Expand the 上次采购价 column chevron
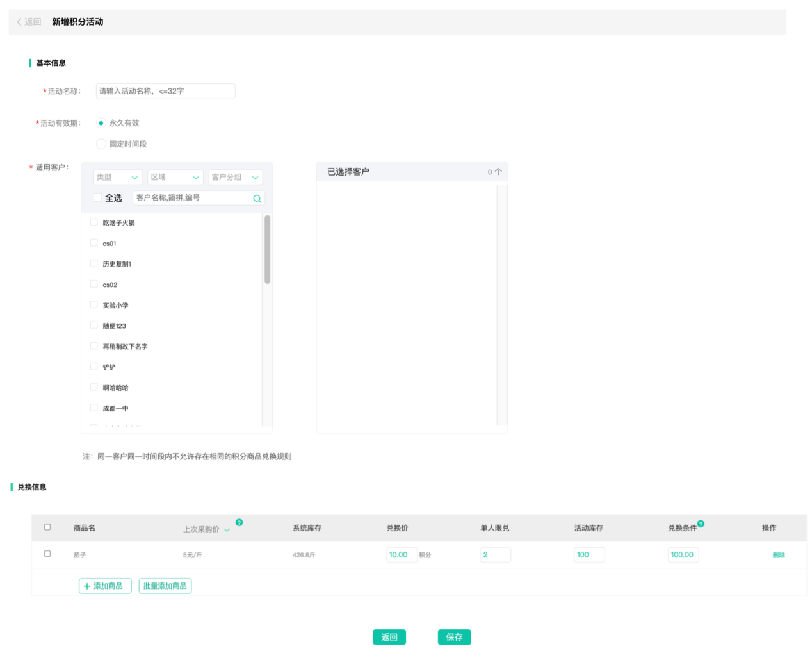812x669 pixels. coord(227,530)
